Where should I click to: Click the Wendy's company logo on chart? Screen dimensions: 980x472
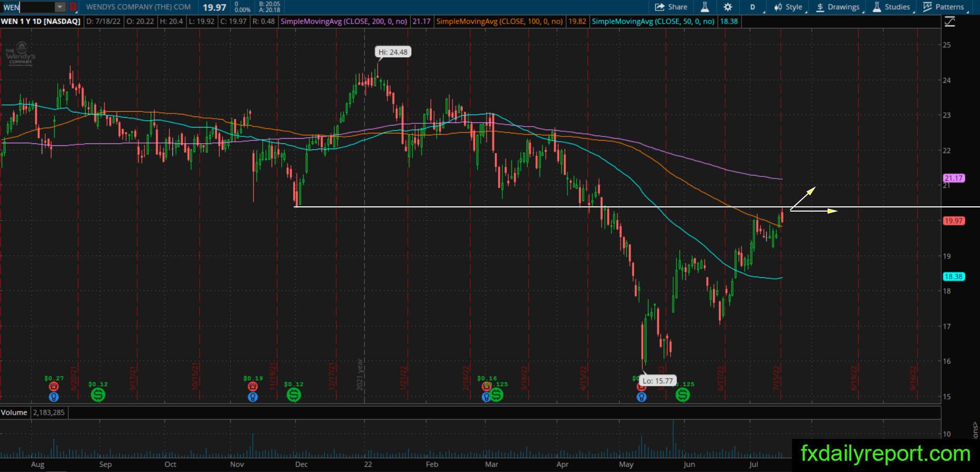point(20,55)
